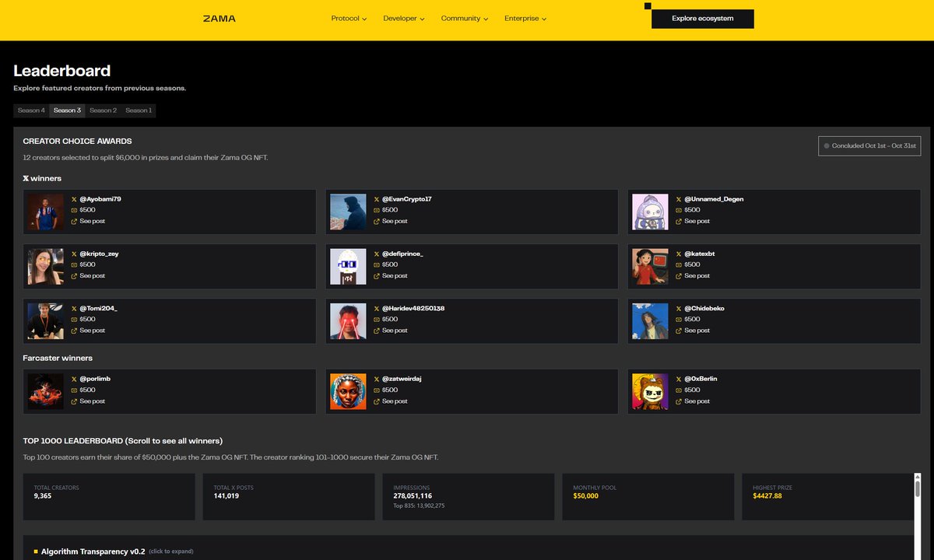This screenshot has width=934, height=560.
Task: Click @0xBerlin avatar image
Action: coord(650,392)
